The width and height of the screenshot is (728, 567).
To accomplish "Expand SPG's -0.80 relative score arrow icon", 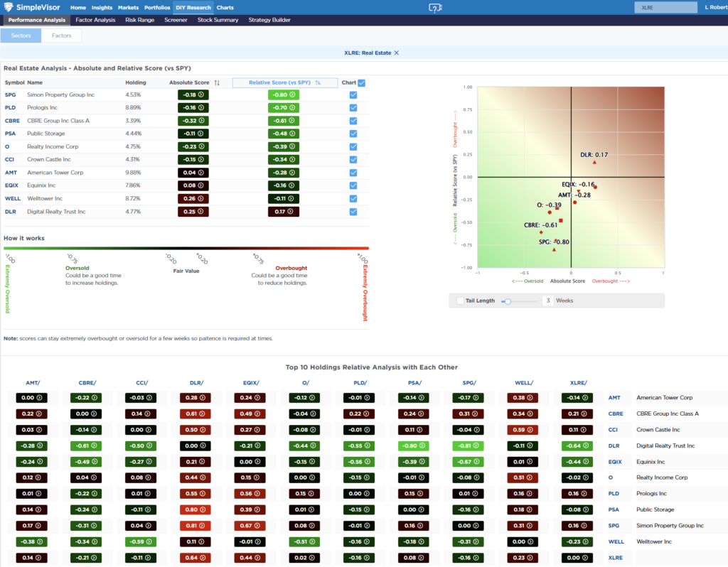I will [x=291, y=94].
